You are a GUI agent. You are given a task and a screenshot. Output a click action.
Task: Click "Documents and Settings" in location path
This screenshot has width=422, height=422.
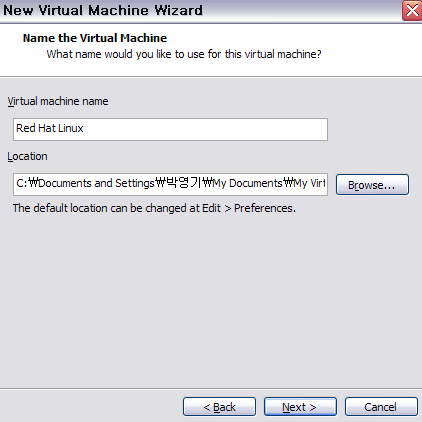[96, 183]
